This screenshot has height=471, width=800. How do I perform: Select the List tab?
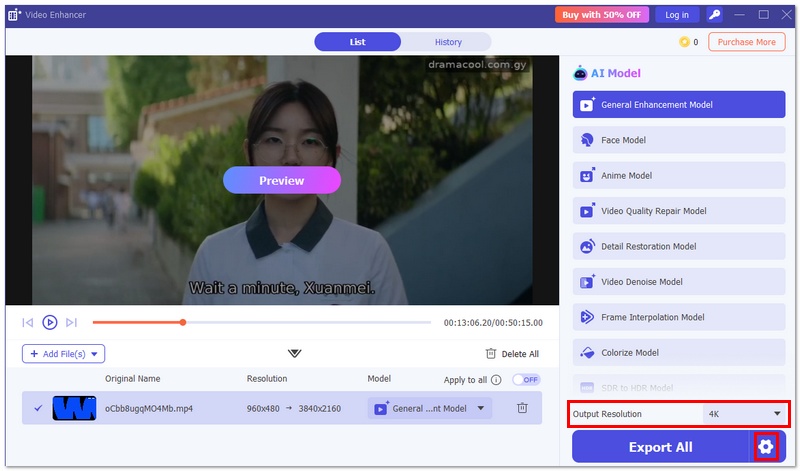357,42
